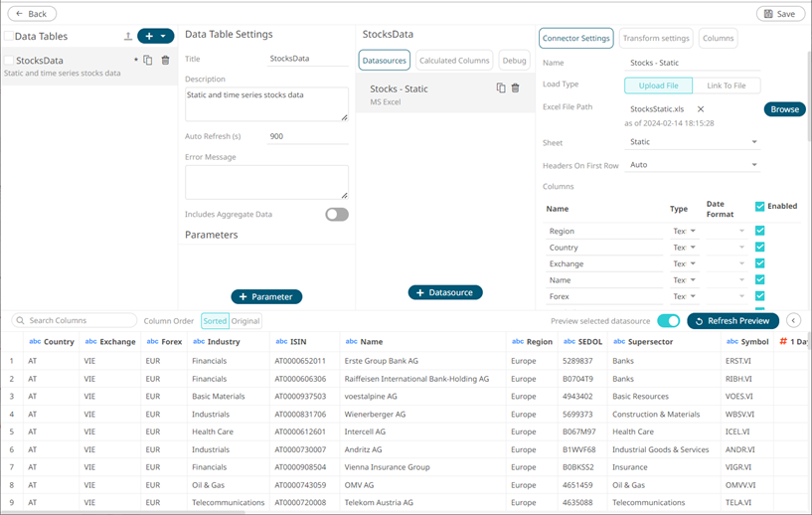Click the Title input field
The image size is (812, 515).
(308, 59)
